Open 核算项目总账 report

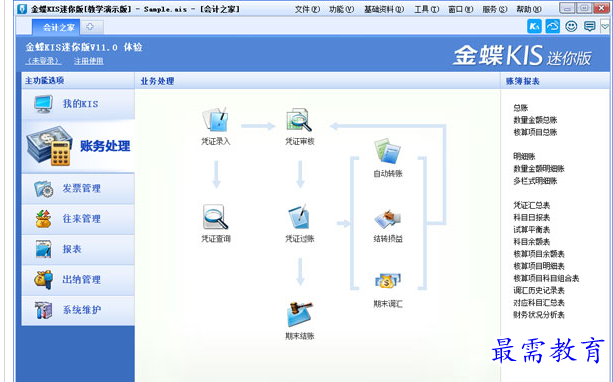coord(535,132)
